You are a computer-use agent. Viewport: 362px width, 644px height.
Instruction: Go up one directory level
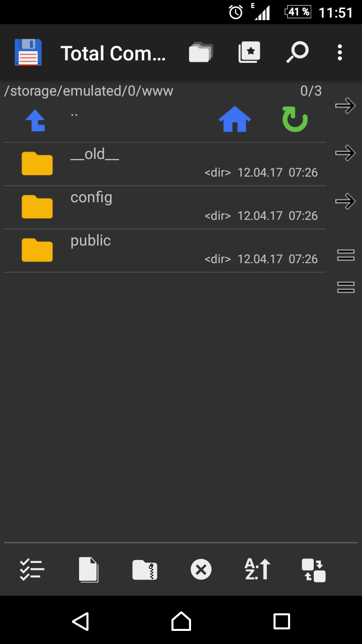point(36,121)
